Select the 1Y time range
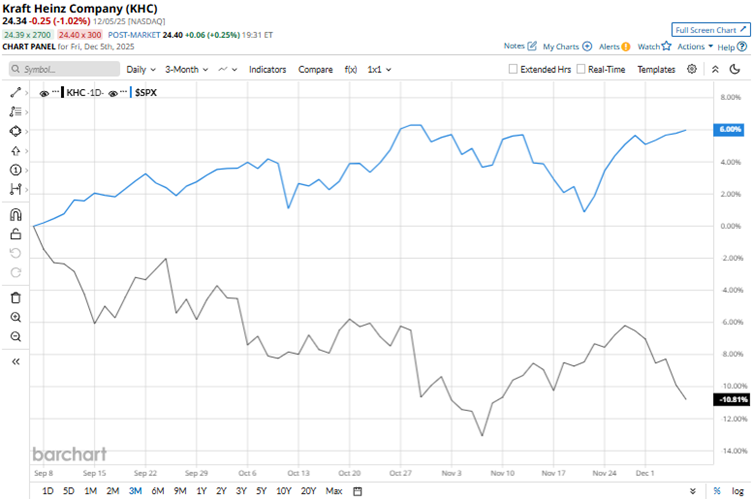Image resolution: width=752 pixels, height=499 pixels. click(x=201, y=491)
